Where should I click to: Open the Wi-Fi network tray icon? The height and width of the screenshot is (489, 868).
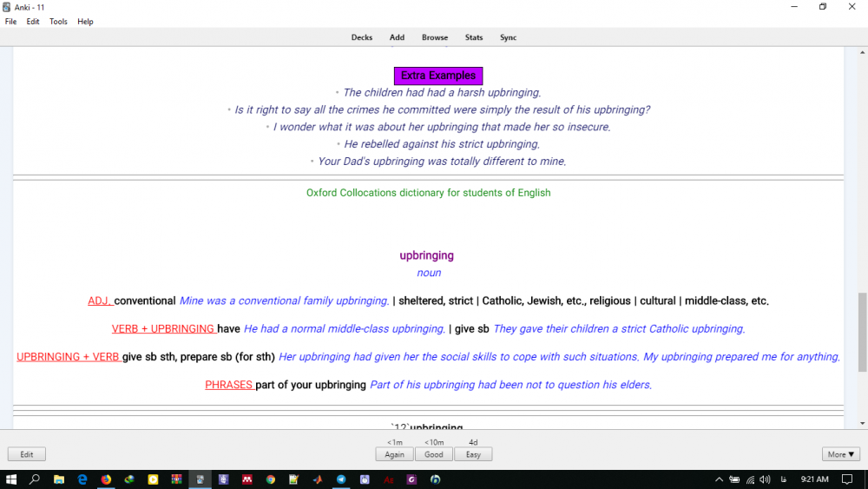pyautogui.click(x=750, y=479)
